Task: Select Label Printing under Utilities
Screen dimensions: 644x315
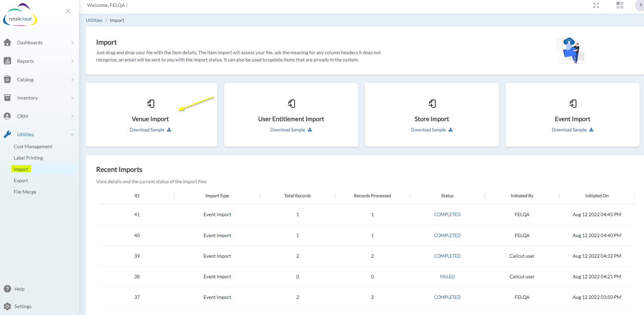Action: tap(28, 158)
